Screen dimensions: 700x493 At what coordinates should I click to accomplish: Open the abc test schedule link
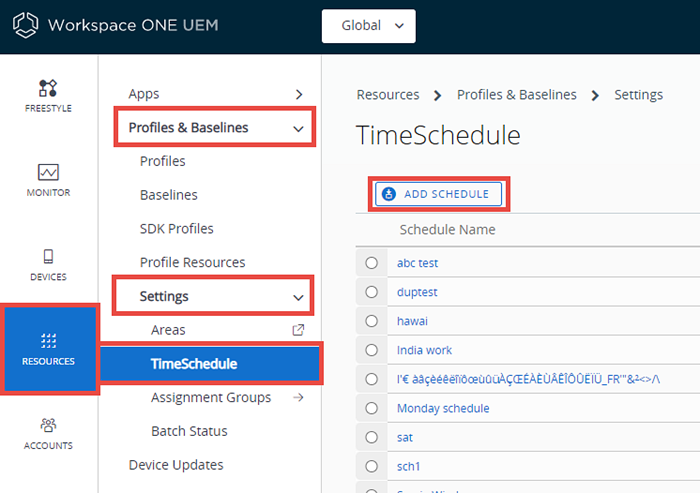click(x=417, y=263)
